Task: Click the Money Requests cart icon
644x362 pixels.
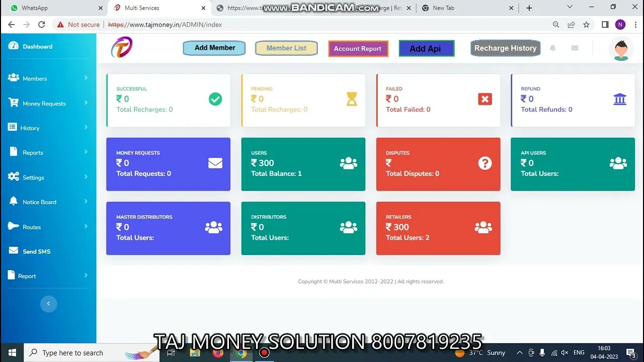Action: click(x=14, y=103)
